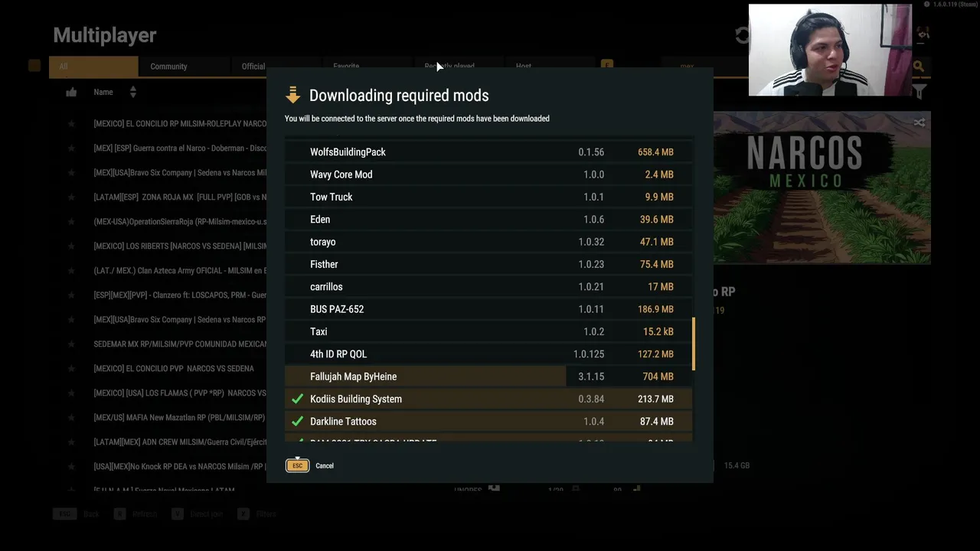The height and width of the screenshot is (551, 980).
Task: Click the 15.4 GB total size text
Action: point(737,465)
